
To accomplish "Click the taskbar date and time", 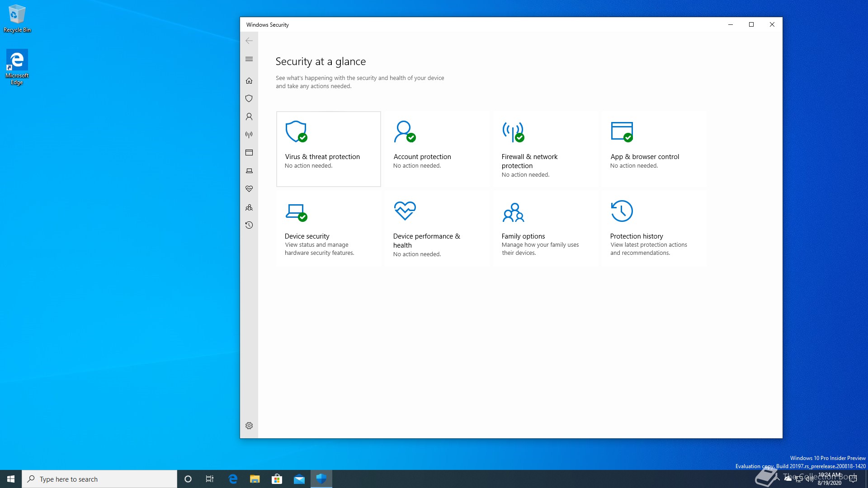I will point(830,479).
